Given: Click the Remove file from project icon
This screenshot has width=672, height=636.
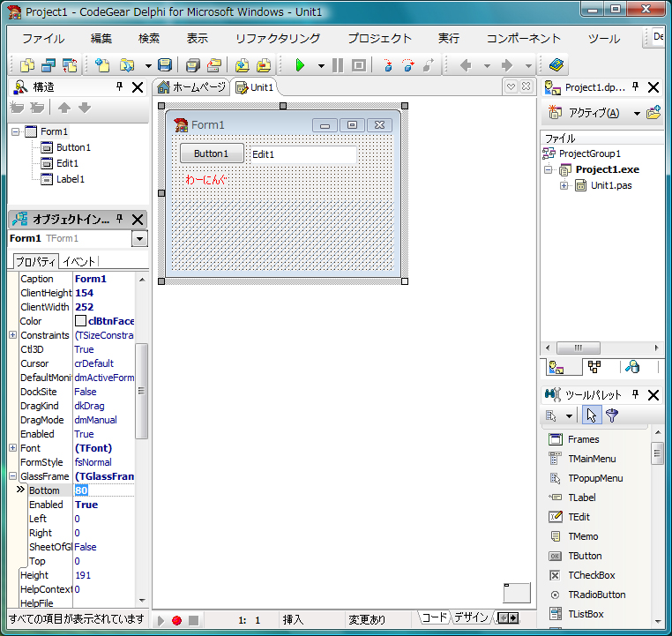Looking at the screenshot, I should pyautogui.click(x=264, y=65).
